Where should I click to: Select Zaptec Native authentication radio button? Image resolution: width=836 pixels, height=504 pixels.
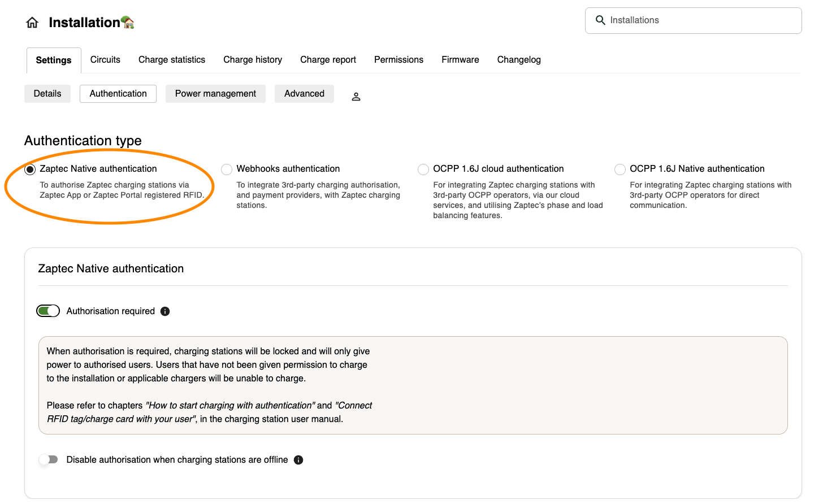pos(31,170)
